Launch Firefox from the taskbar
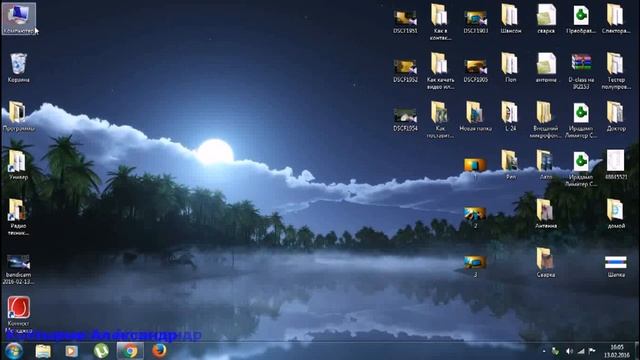 click(x=160, y=351)
